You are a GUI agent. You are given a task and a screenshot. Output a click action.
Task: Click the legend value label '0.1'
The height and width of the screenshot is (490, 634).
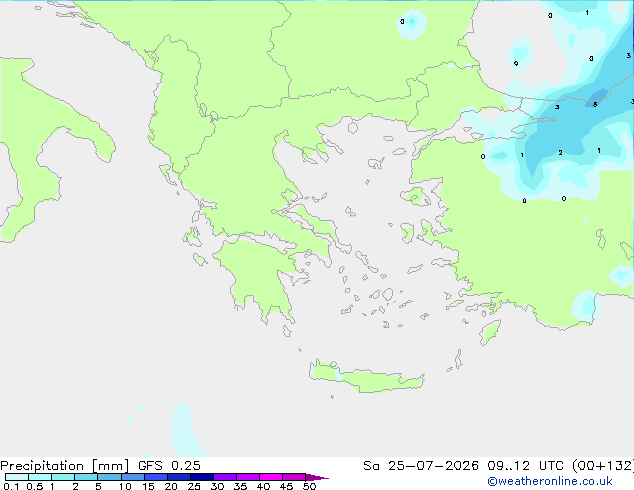[11, 486]
